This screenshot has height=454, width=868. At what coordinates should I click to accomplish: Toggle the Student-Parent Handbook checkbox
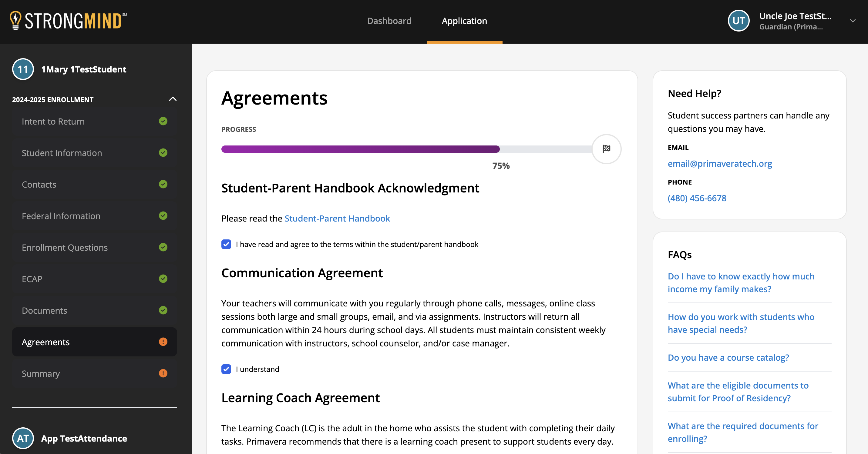[226, 244]
